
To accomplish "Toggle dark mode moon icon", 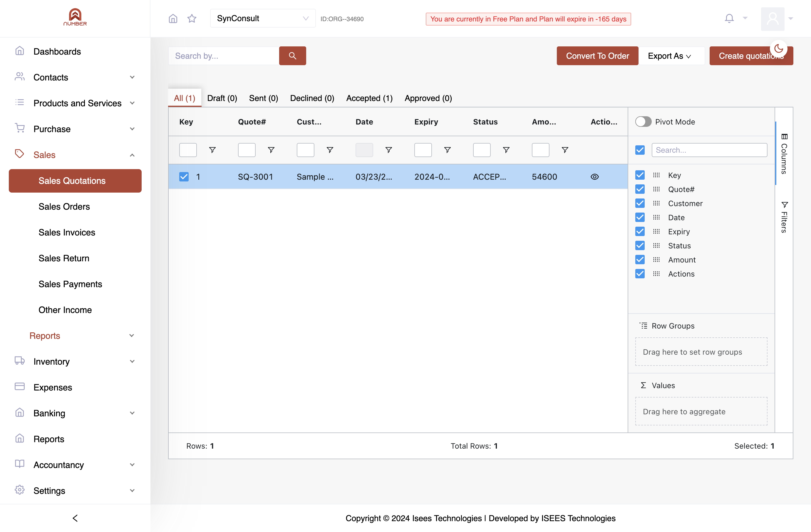I will (x=778, y=49).
